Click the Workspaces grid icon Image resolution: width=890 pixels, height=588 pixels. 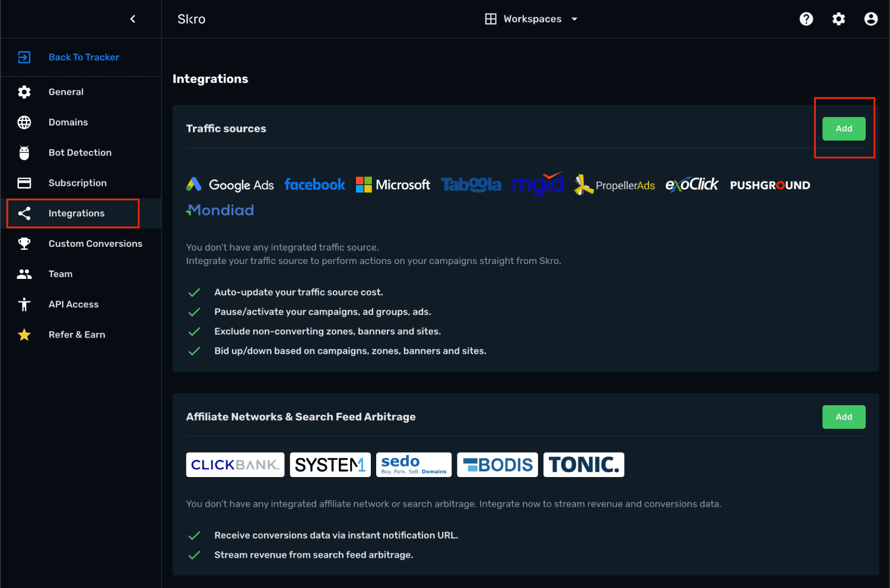point(491,19)
